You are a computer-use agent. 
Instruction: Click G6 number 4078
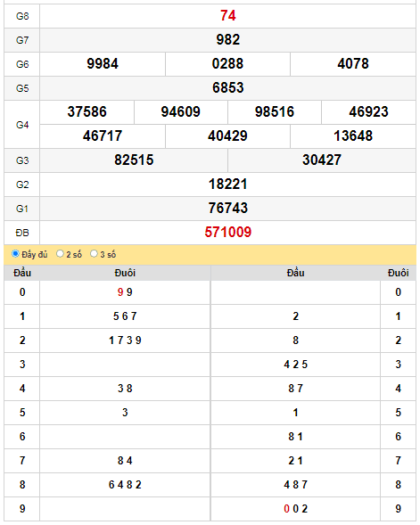point(353,63)
